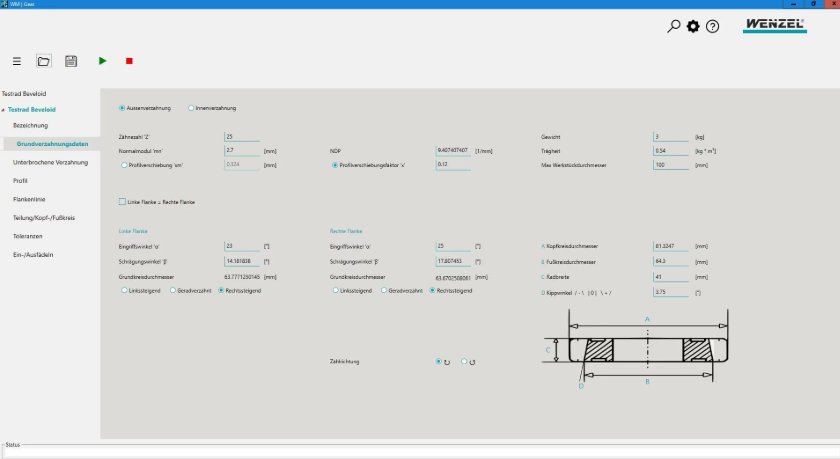840x459 pixels.
Task: Click the save disk icon
Action: (71, 61)
